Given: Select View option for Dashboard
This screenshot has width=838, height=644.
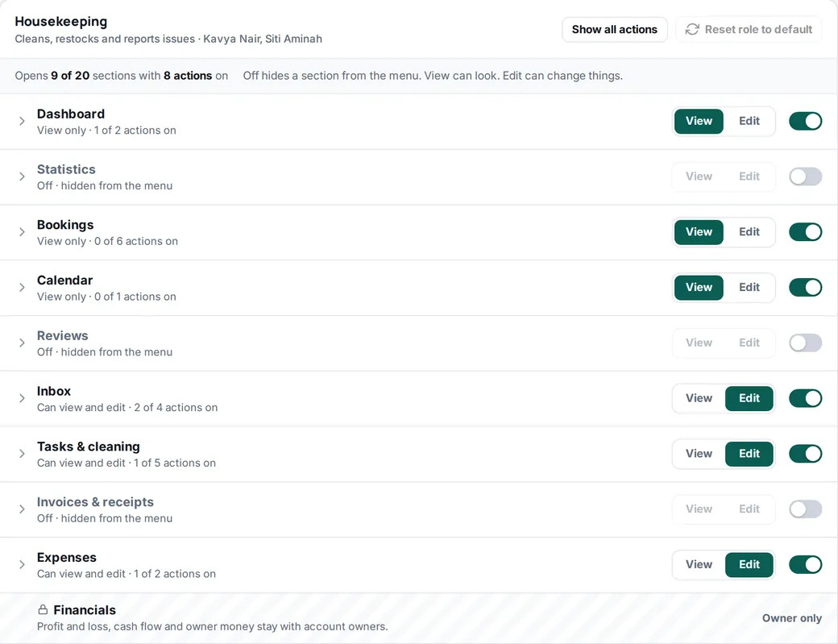Looking at the screenshot, I should [699, 122].
